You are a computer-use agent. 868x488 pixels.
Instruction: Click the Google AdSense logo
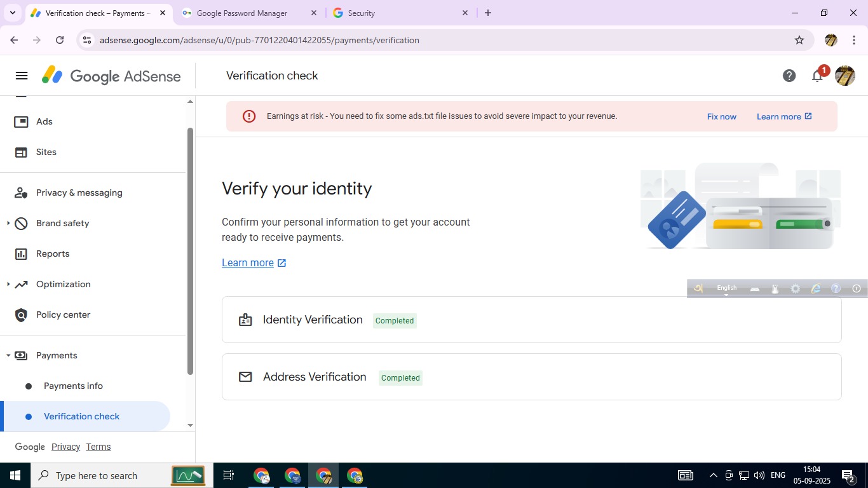[111, 76]
